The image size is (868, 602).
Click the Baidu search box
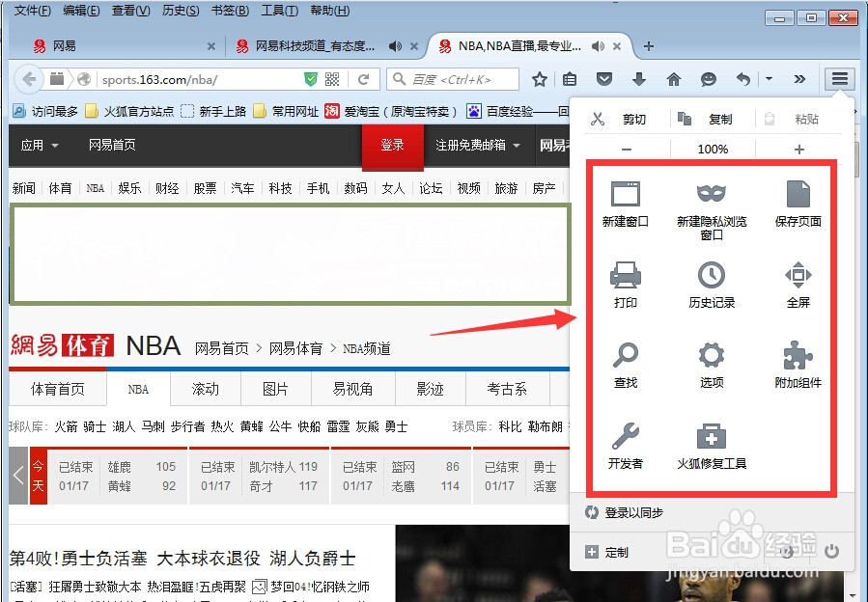pos(453,79)
